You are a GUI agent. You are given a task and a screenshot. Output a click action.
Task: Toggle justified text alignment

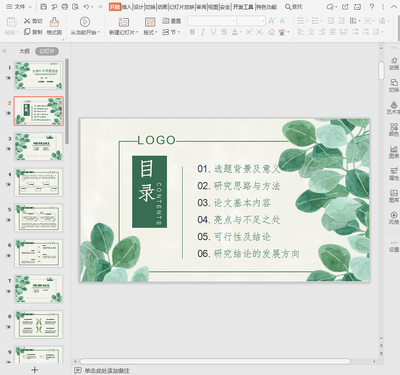[333, 32]
